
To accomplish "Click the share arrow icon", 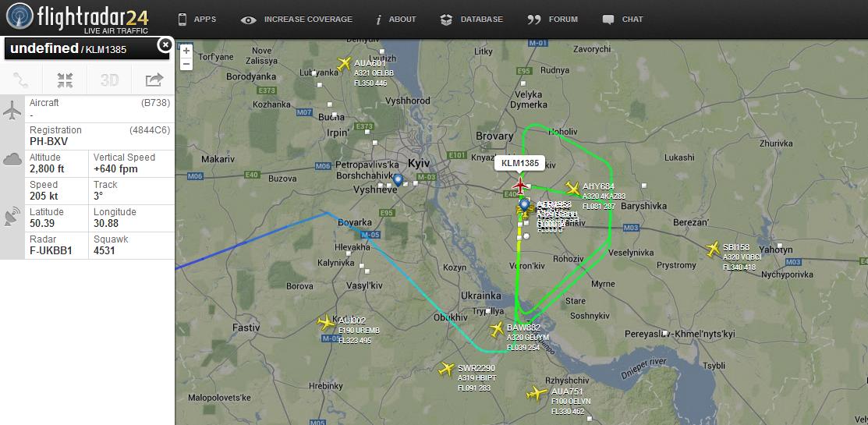I will (x=154, y=80).
